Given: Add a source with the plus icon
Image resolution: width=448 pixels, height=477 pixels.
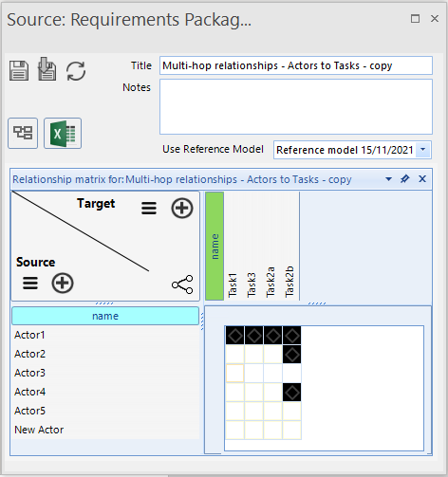Looking at the screenshot, I should (x=63, y=283).
